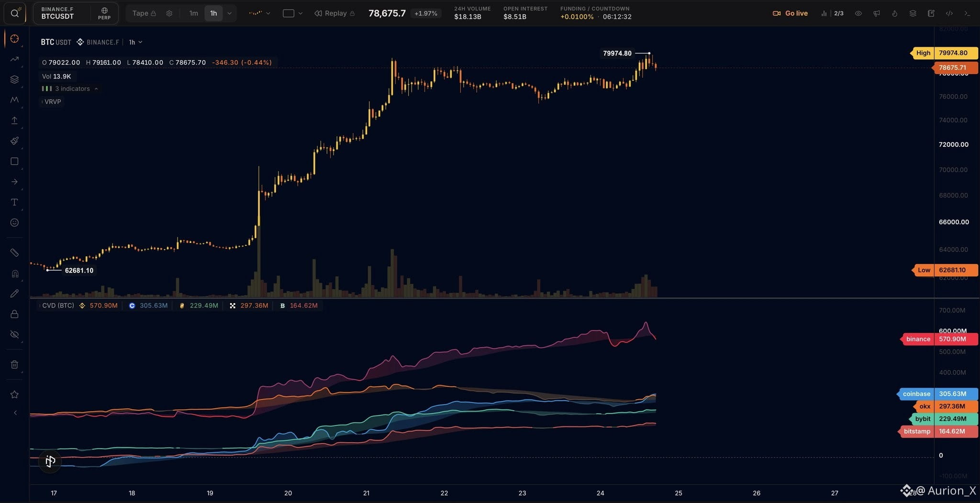Screen dimensions: 980x503
Task: Toggle the pencil drawing mode
Action: [x=14, y=294]
